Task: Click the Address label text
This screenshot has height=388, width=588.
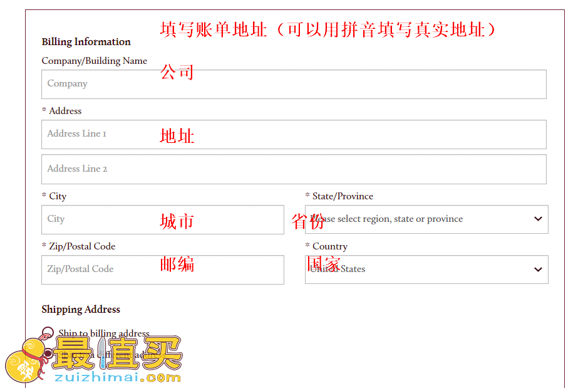Action: [65, 111]
